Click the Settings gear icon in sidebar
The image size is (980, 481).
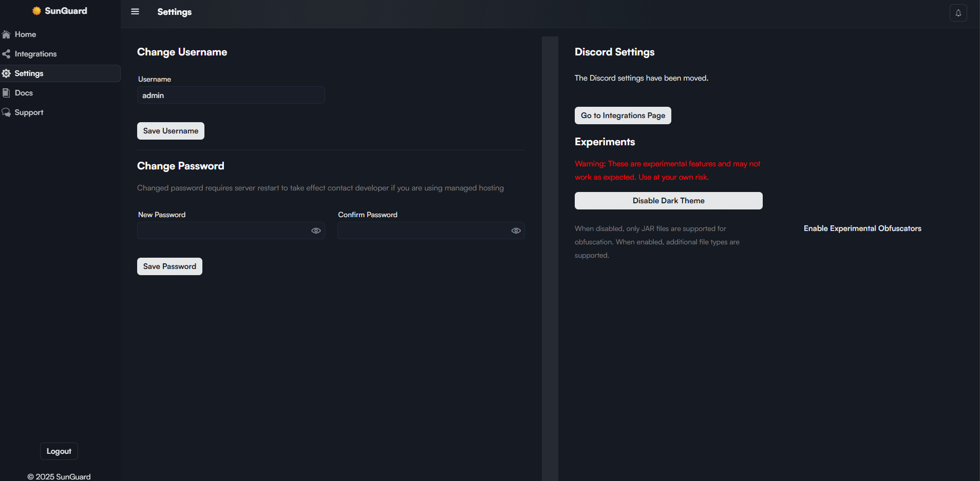click(x=6, y=73)
